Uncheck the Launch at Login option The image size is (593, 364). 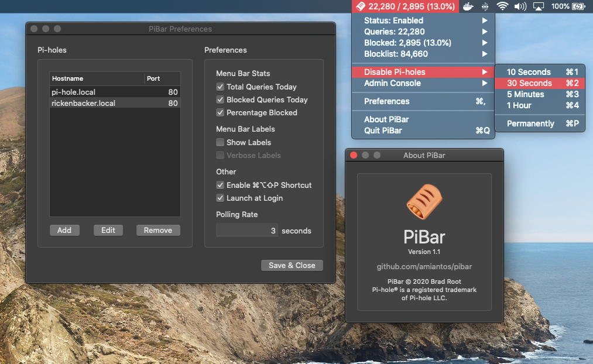pyautogui.click(x=220, y=198)
